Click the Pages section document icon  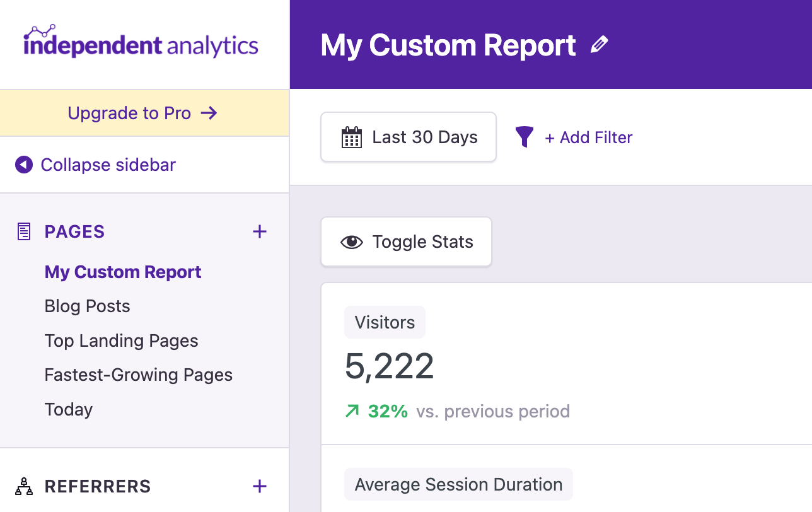coord(23,231)
